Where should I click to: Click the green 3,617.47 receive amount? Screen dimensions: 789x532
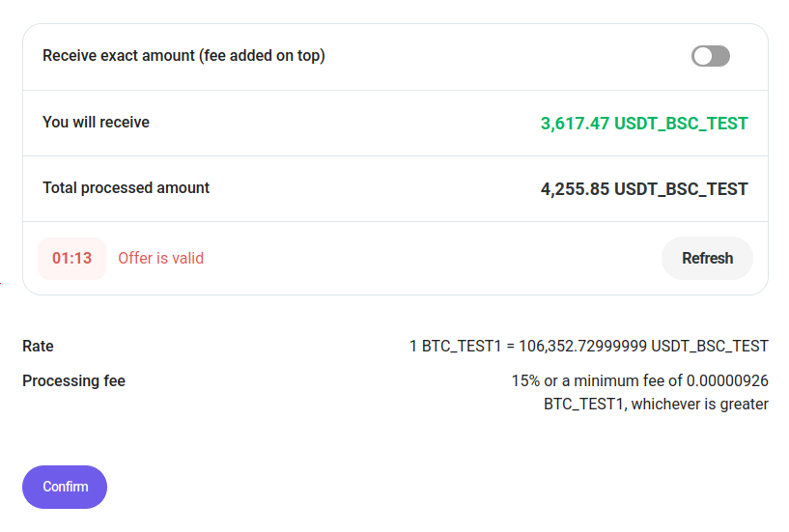click(x=575, y=124)
